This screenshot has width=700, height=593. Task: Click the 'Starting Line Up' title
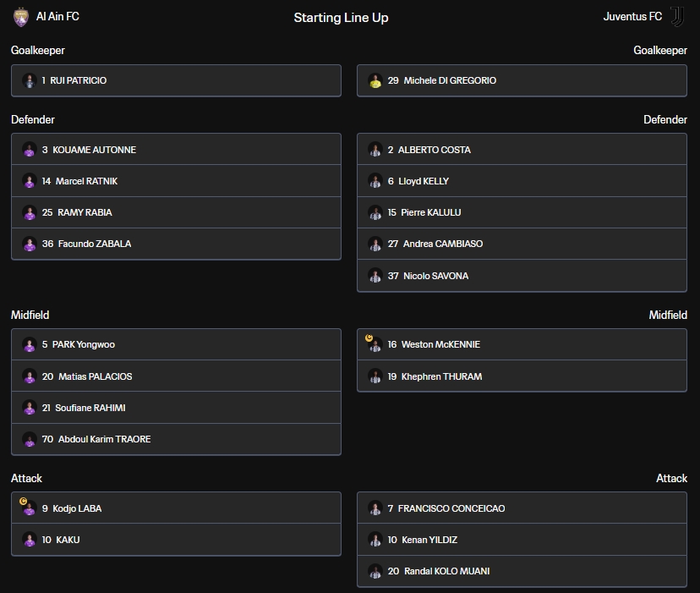coord(341,18)
